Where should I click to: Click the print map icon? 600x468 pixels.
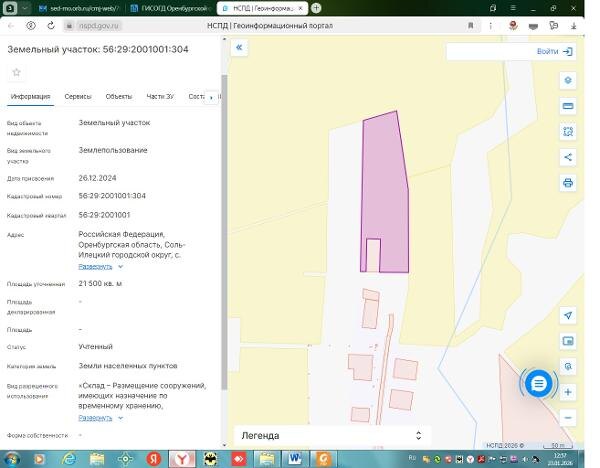tap(568, 183)
